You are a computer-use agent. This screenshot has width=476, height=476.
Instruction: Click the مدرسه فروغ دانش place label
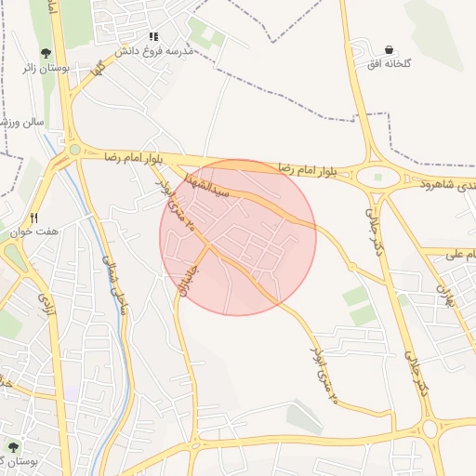pyautogui.click(x=154, y=51)
